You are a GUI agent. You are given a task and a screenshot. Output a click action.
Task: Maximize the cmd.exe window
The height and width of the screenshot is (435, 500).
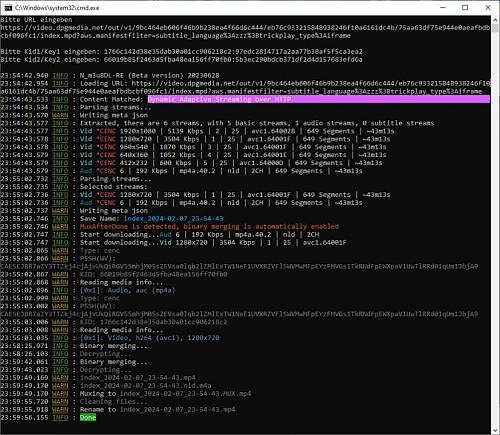point(465,7)
